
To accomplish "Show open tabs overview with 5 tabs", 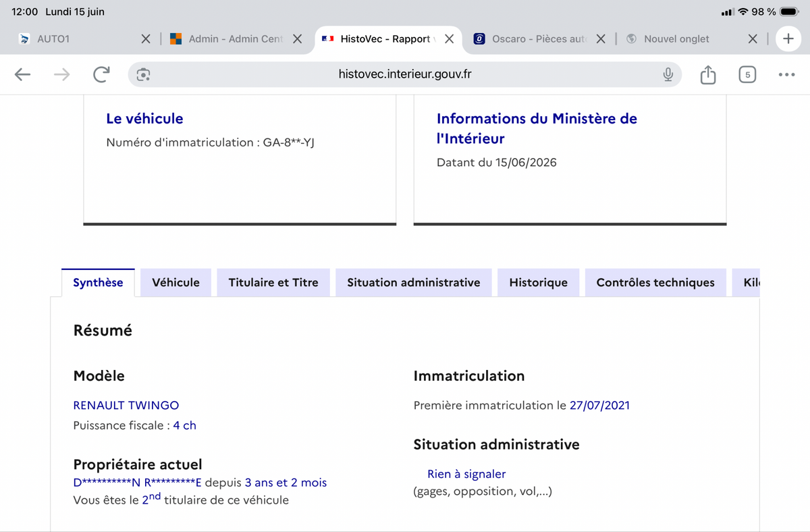I will coord(747,75).
